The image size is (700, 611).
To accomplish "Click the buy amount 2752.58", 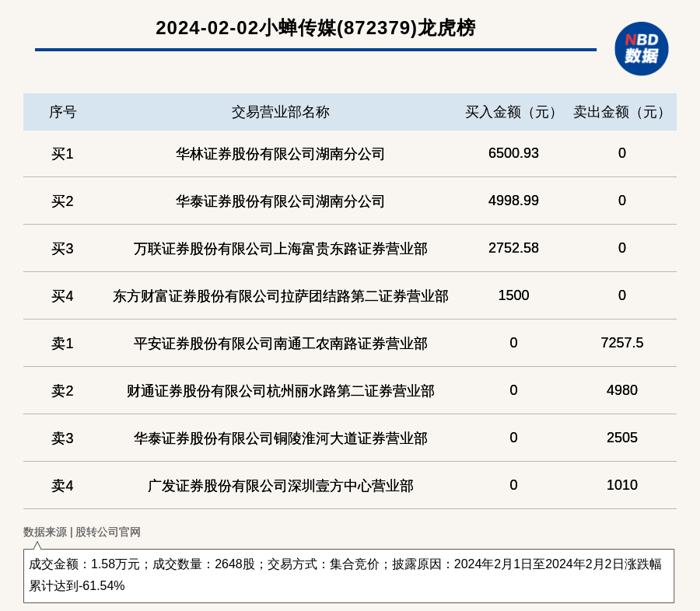I will click(x=513, y=248).
